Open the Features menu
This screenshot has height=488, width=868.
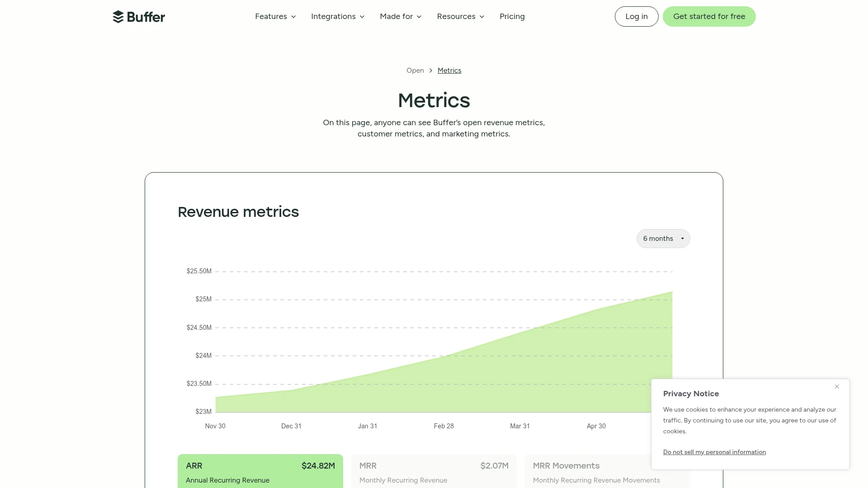click(275, 17)
